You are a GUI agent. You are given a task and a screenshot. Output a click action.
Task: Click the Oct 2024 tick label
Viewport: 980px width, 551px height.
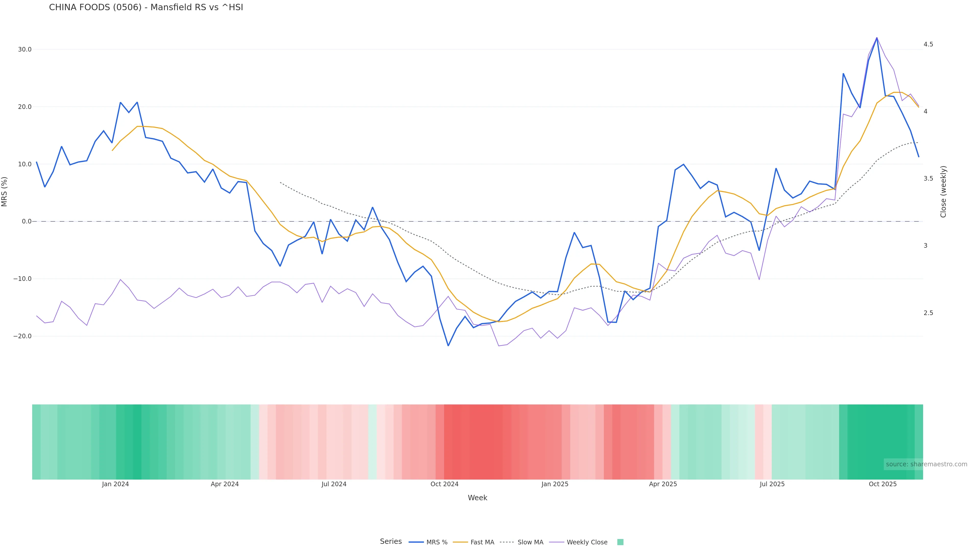pos(444,484)
